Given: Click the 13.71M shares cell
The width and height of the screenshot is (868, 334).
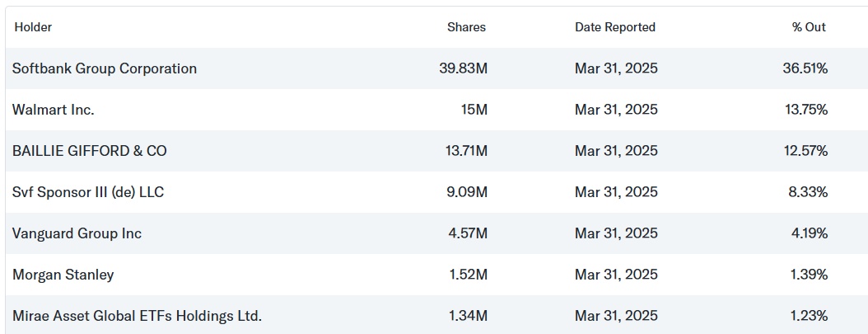Looking at the screenshot, I should (x=464, y=151).
